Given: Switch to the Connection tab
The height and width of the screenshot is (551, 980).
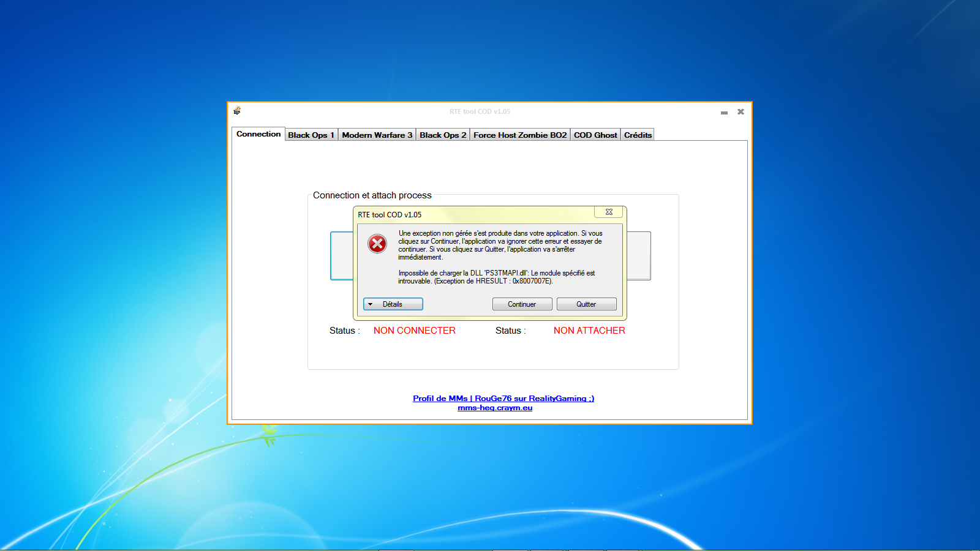Looking at the screenshot, I should [258, 134].
